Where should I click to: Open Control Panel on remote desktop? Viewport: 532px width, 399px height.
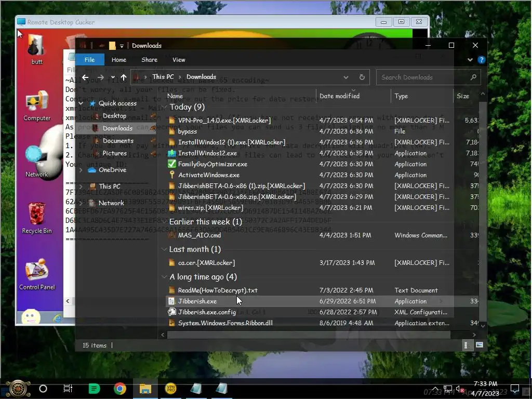click(37, 274)
